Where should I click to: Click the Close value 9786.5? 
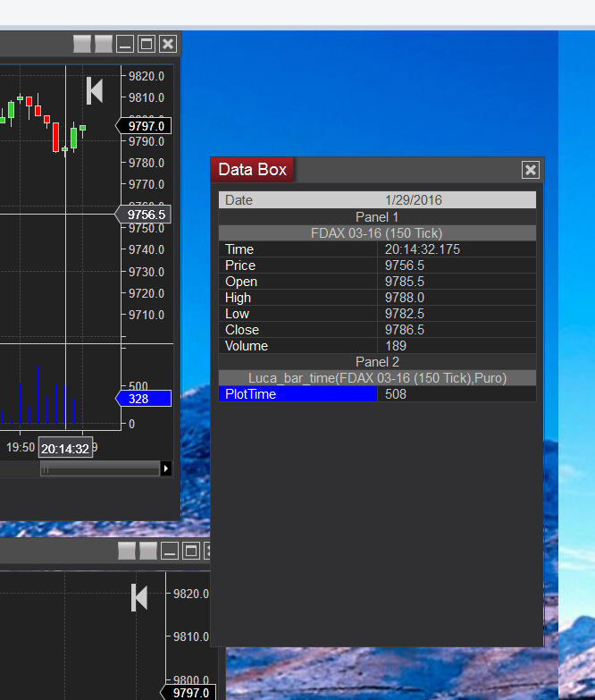click(405, 330)
